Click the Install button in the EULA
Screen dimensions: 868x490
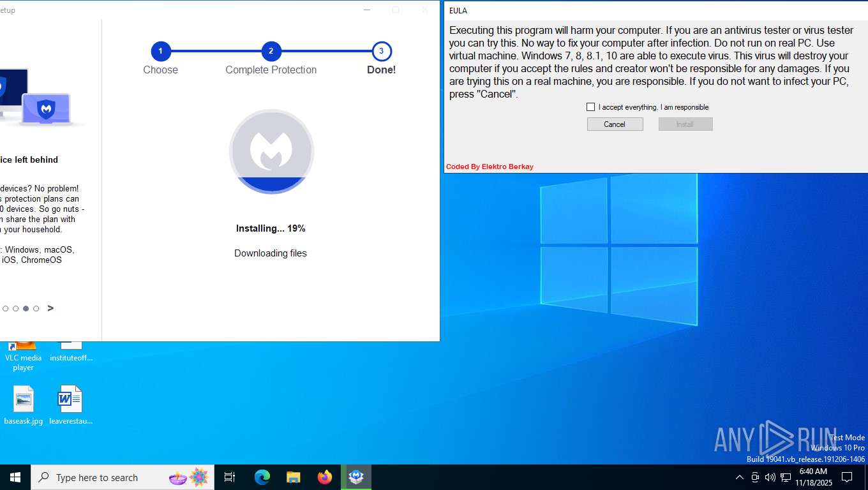(x=685, y=124)
